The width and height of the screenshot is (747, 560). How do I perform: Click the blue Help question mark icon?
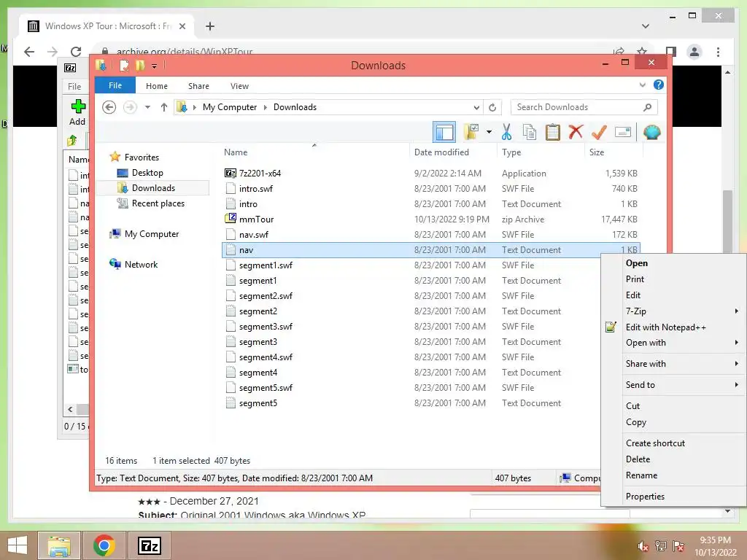659,85
